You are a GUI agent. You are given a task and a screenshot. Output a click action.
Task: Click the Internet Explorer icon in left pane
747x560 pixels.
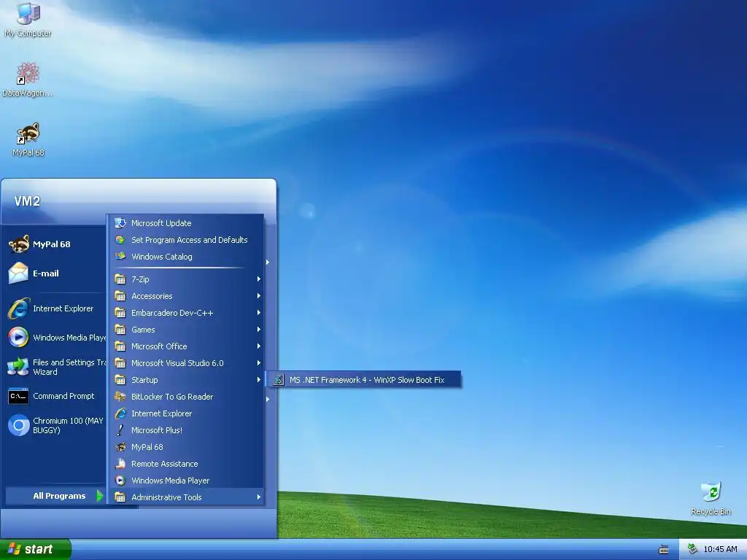18,308
